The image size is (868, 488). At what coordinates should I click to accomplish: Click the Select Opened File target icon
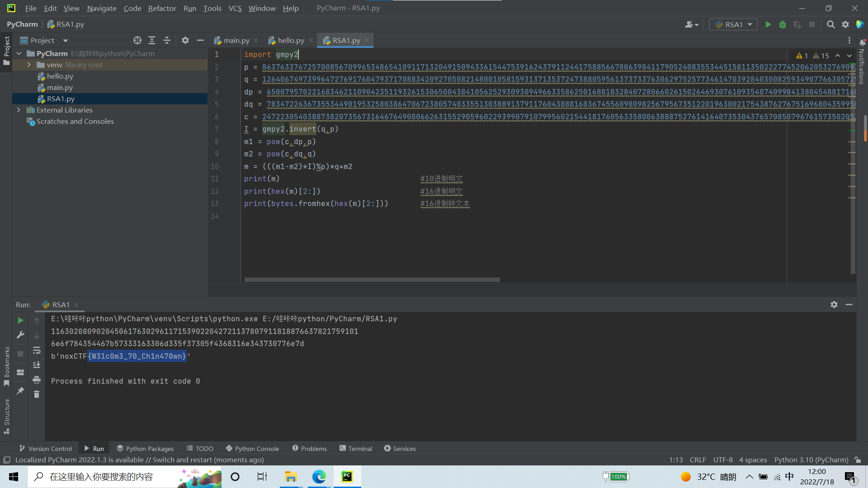point(137,40)
